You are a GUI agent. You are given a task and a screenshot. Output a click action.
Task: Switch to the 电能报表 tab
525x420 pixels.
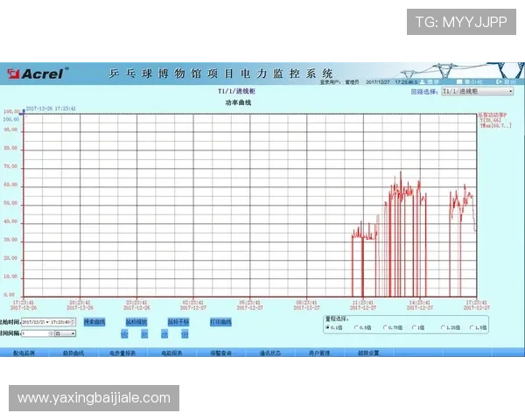click(171, 353)
